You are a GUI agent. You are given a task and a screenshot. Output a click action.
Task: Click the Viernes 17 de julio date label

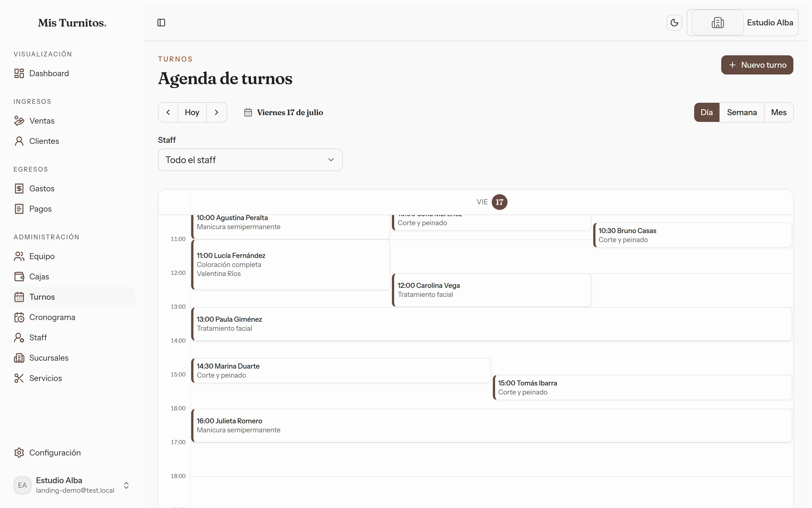coord(290,112)
